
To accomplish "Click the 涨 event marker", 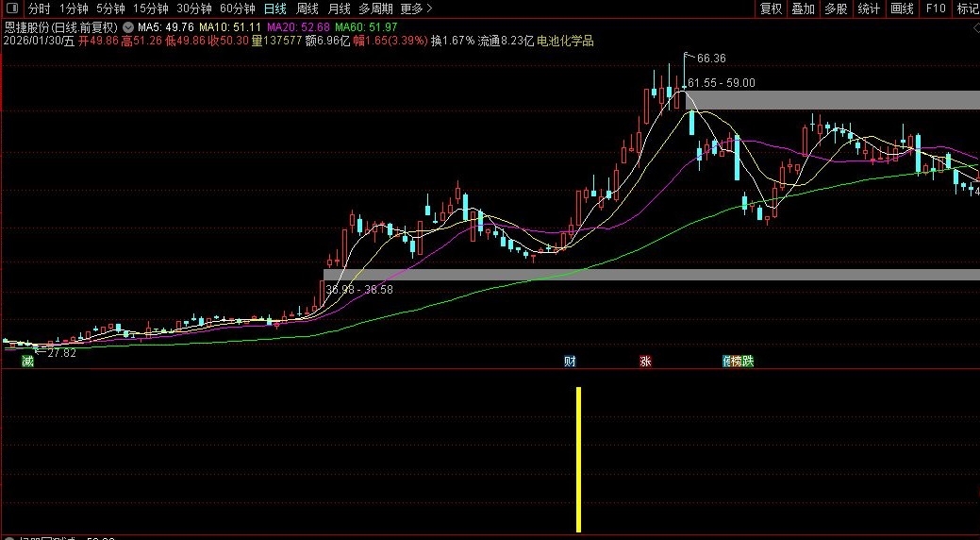I will [645, 361].
